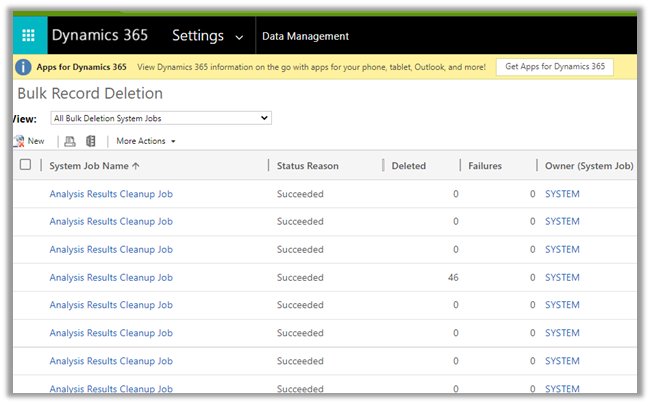
Task: Click the Dynamics 365 home title
Action: click(99, 35)
